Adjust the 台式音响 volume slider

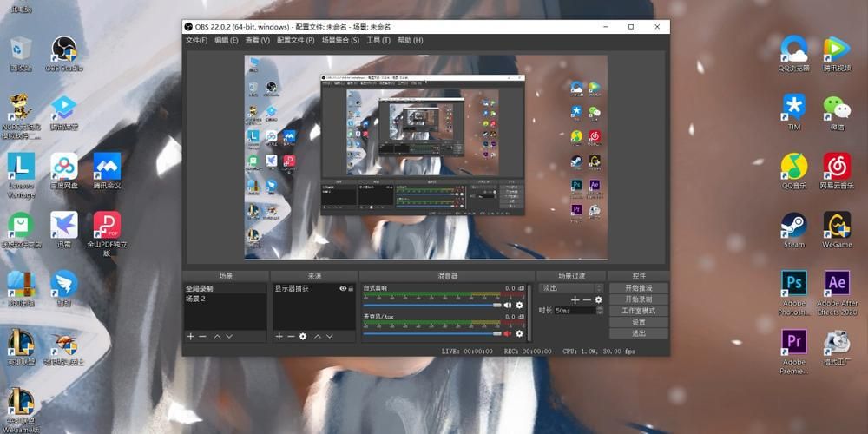click(431, 305)
